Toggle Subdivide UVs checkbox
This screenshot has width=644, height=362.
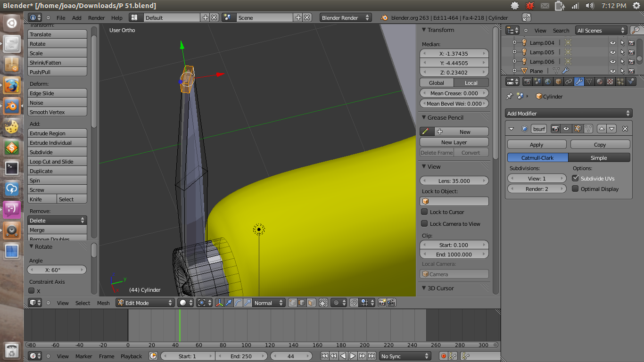point(576,178)
